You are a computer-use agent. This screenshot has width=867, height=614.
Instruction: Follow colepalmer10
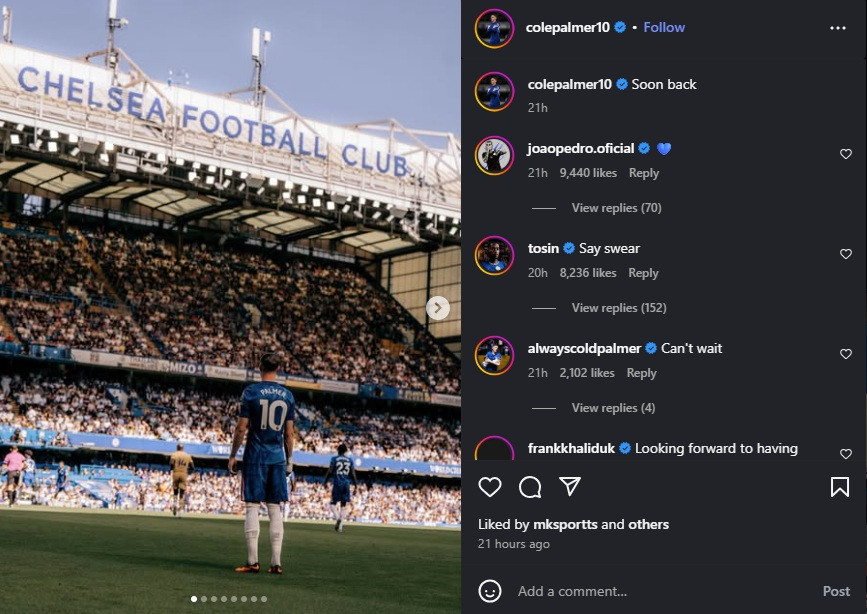coord(664,28)
